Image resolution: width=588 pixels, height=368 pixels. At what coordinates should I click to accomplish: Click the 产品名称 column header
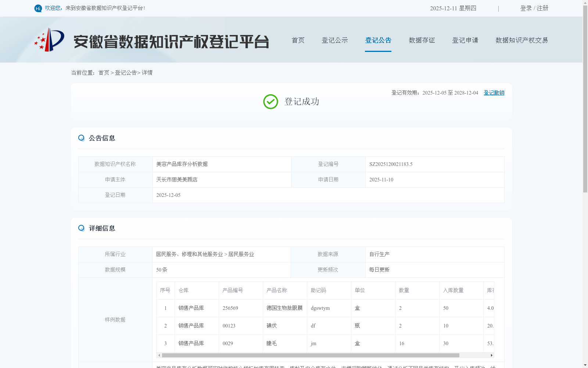[277, 290]
